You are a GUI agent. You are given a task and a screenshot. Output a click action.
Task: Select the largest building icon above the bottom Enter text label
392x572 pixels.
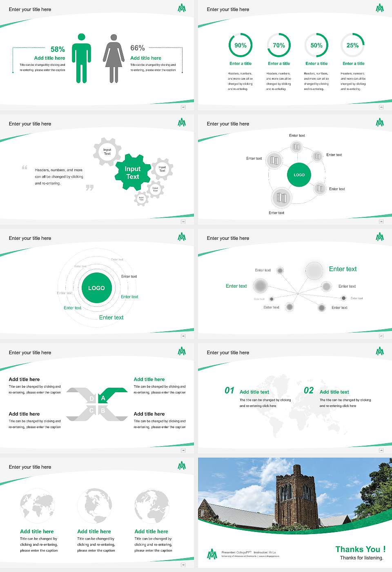281,198
